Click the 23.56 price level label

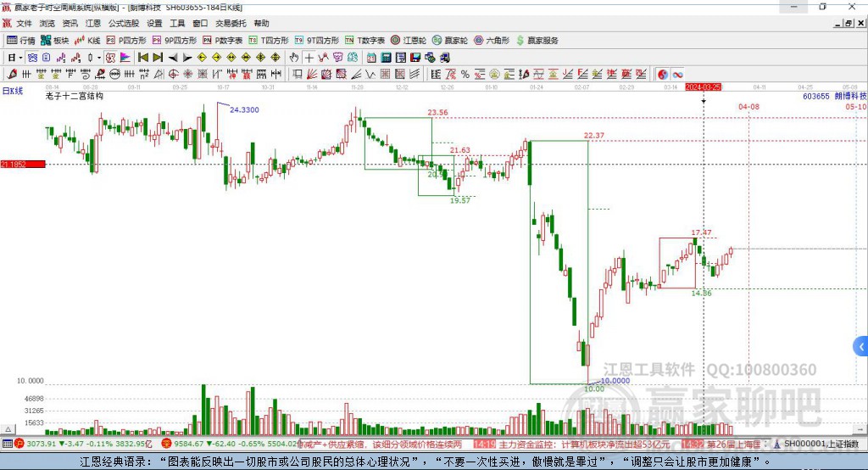437,113
